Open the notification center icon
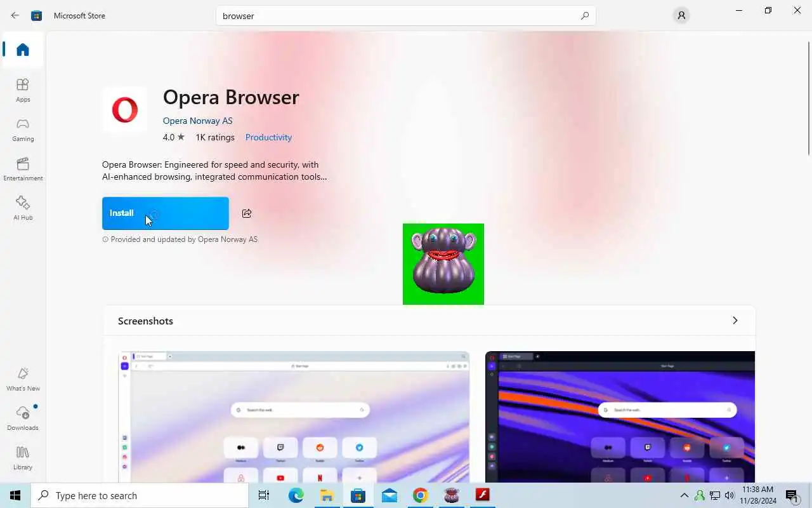Image resolution: width=812 pixels, height=508 pixels. [x=792, y=495]
